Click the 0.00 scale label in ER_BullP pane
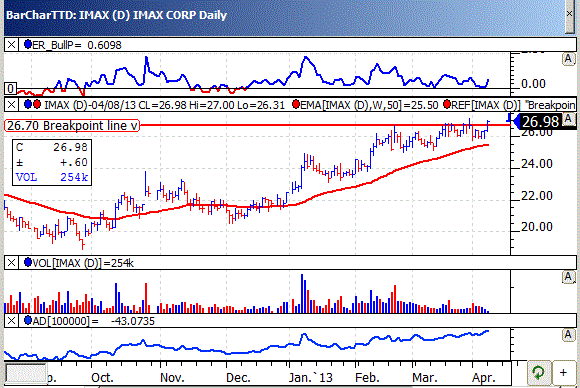 [x=533, y=84]
